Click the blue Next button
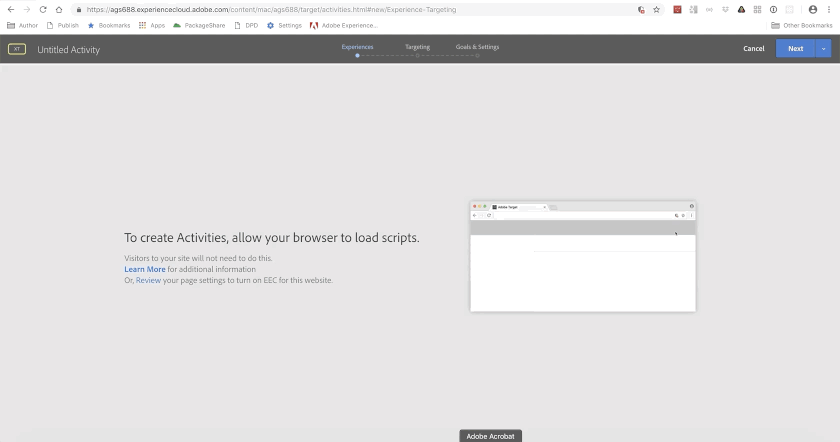840x442 pixels. click(796, 49)
